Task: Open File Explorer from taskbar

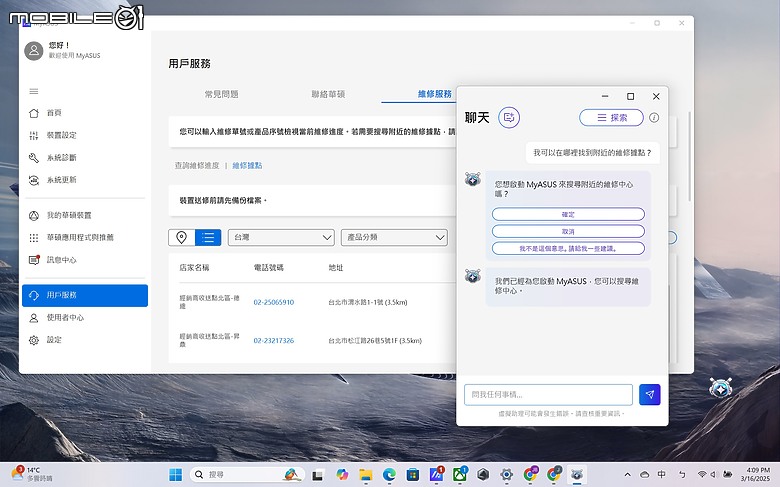Action: pyautogui.click(x=366, y=475)
